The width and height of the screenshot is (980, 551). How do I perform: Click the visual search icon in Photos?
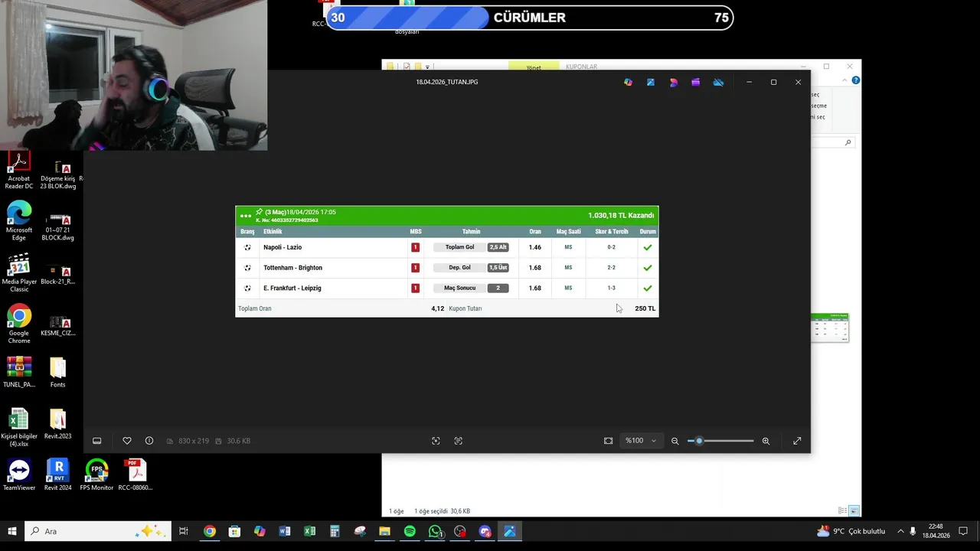[436, 441]
